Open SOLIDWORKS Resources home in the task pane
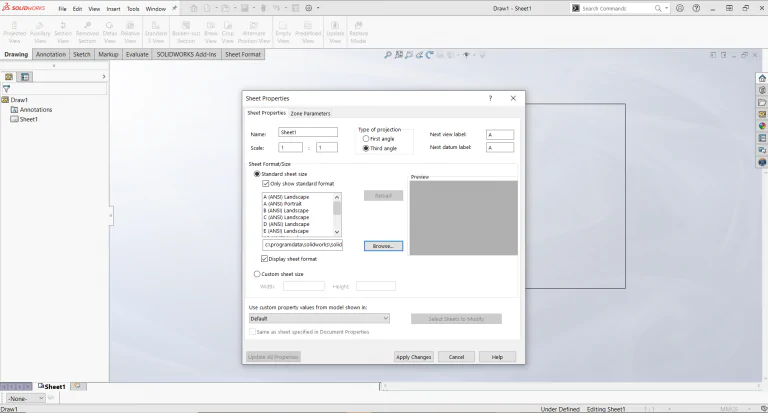This screenshot has height=413, width=768. pyautogui.click(x=762, y=78)
